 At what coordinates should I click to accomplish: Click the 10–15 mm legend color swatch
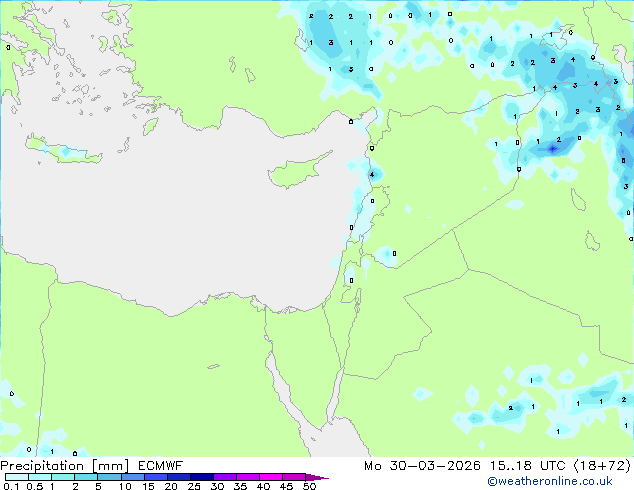click(x=132, y=477)
